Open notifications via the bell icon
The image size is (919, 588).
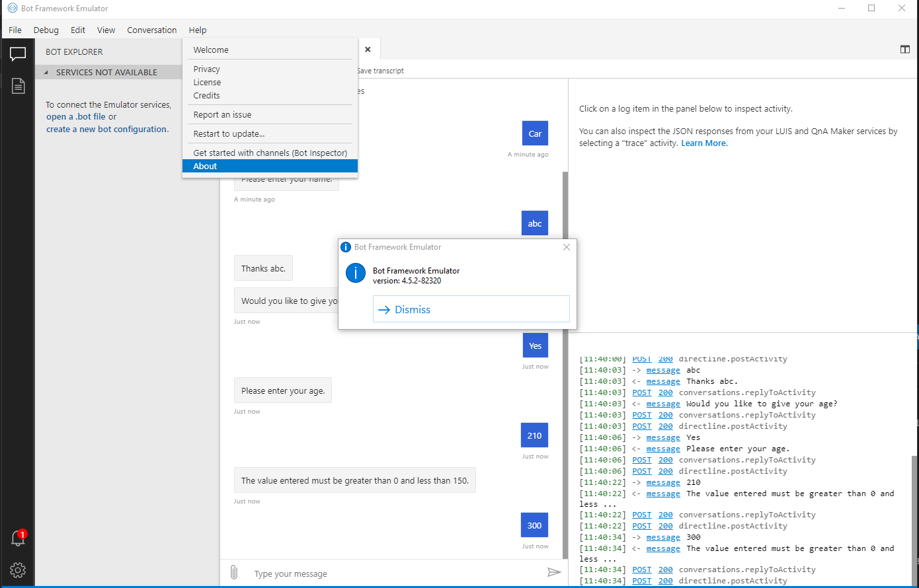[x=18, y=538]
